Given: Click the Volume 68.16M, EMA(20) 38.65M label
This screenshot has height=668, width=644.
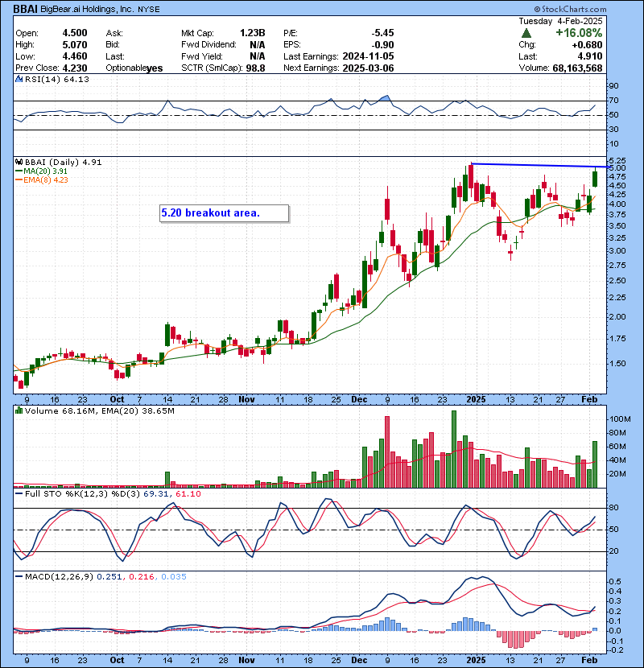Looking at the screenshot, I should (x=99, y=410).
